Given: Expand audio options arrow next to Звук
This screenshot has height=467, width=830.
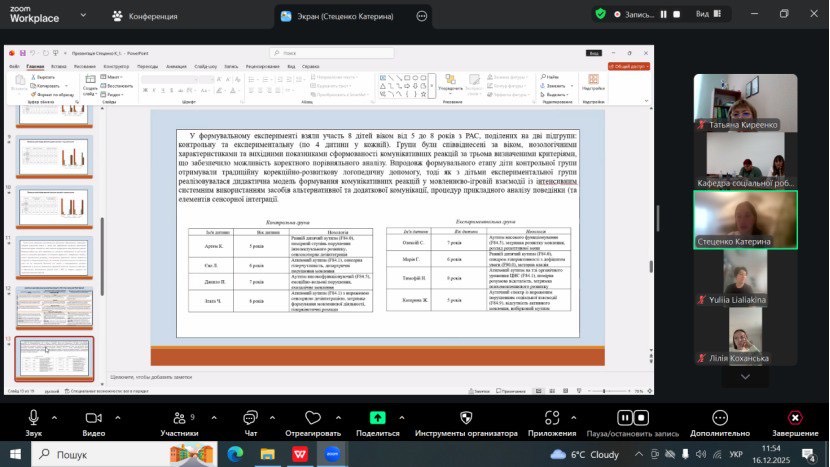Looking at the screenshot, I should point(54,418).
